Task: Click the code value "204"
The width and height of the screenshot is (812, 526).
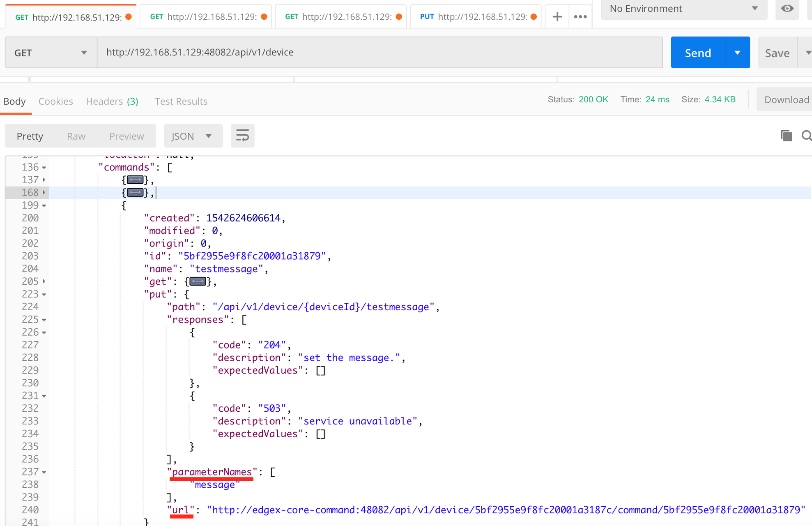Action: coord(272,345)
